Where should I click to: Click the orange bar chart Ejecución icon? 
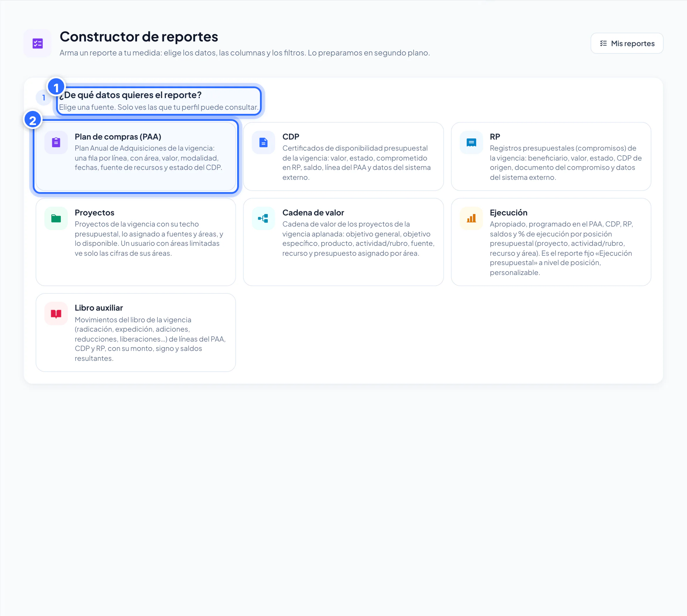point(471,218)
